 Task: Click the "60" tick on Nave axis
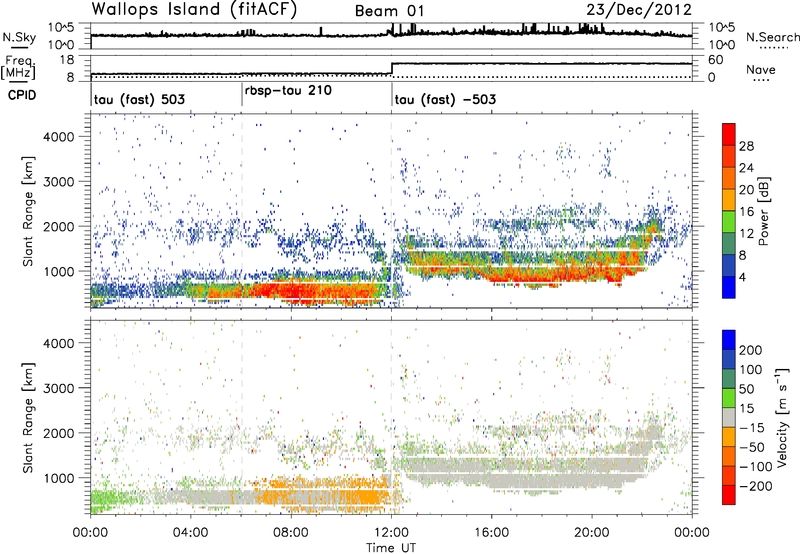click(715, 60)
